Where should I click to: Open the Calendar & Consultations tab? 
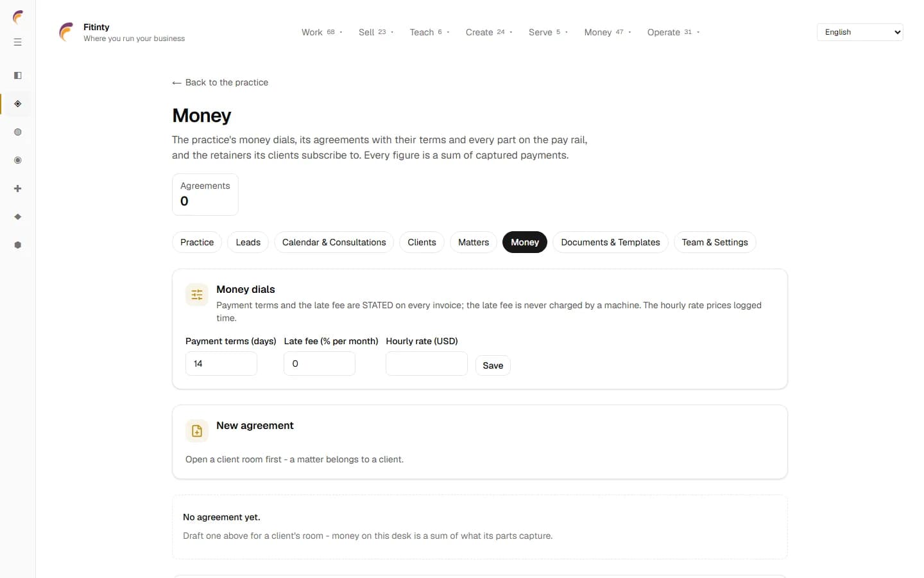click(334, 242)
